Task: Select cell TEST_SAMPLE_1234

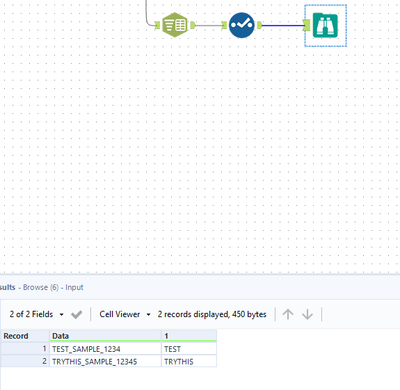Action: point(105,349)
